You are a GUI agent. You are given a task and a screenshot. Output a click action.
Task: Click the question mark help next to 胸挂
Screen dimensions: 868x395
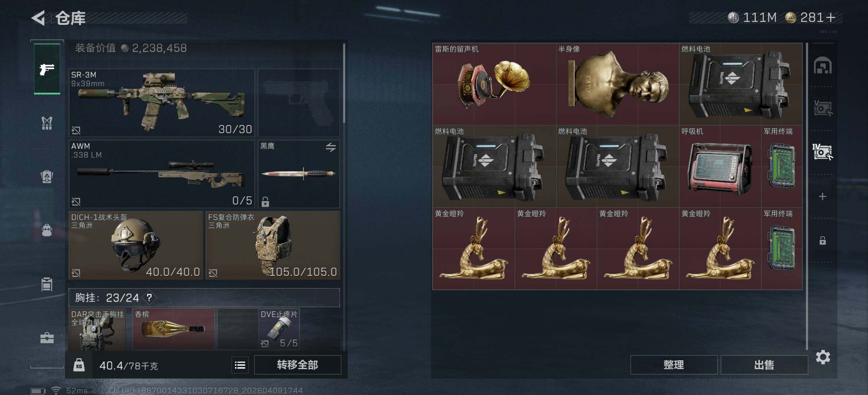point(149,297)
